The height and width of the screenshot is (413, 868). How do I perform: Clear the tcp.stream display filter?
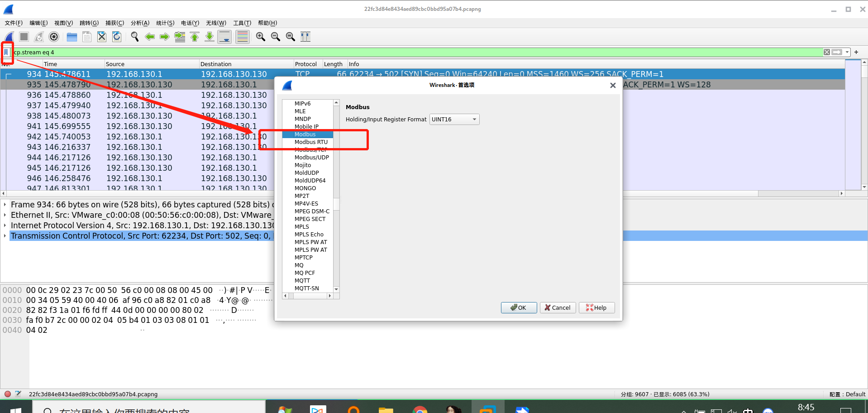pos(826,52)
